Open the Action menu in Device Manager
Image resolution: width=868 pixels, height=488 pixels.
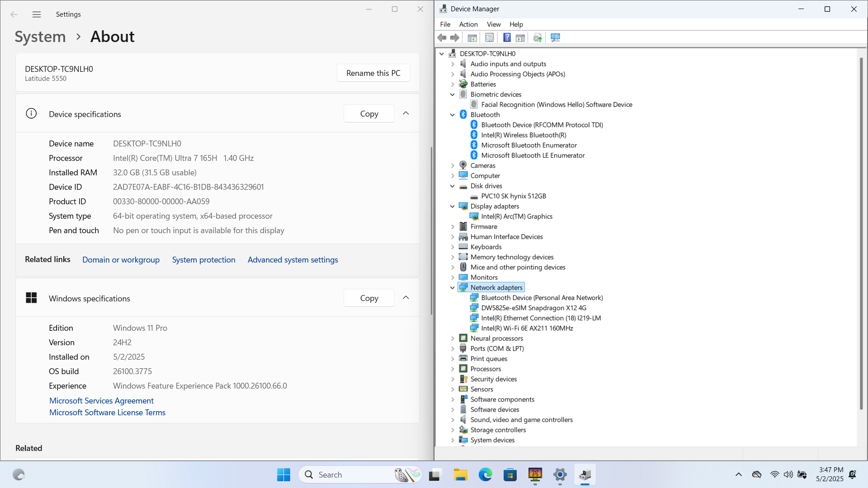point(468,24)
